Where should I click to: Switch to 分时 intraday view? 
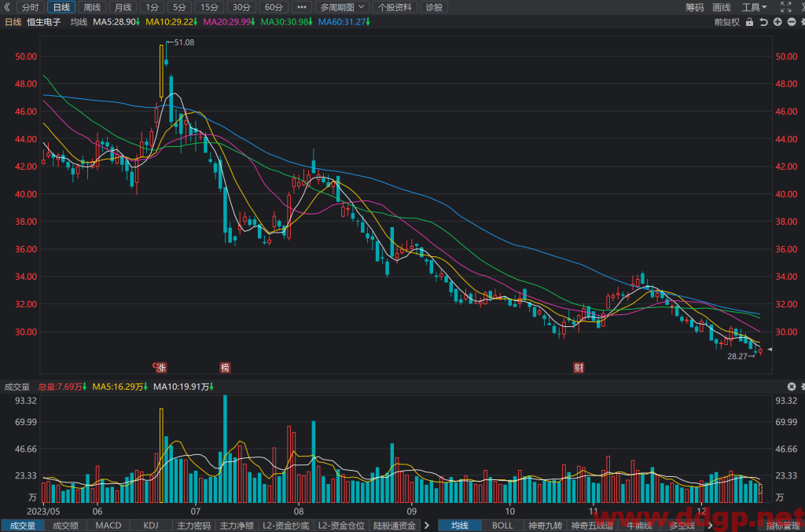click(x=31, y=7)
